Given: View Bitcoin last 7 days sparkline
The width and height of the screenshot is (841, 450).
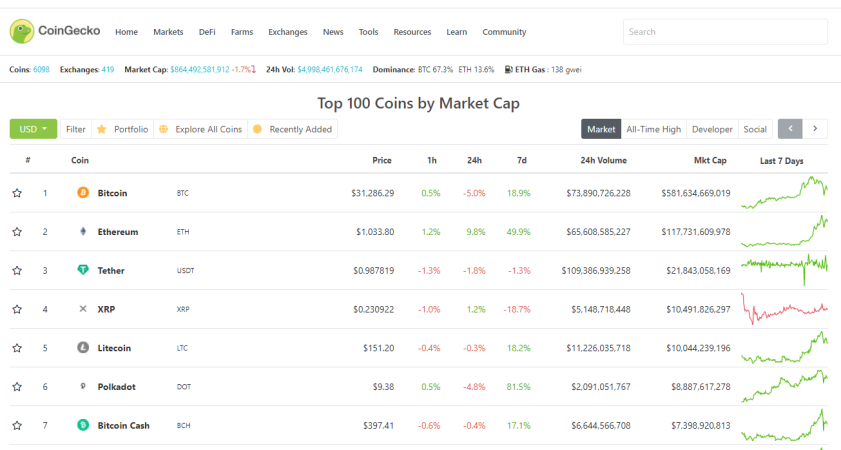Looking at the screenshot, I should (784, 193).
